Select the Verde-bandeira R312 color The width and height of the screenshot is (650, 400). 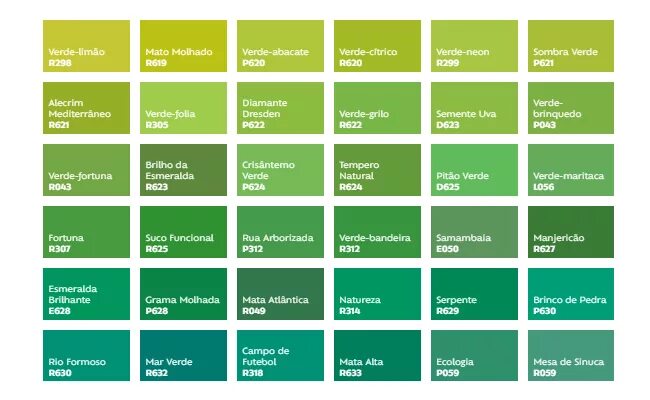(x=377, y=232)
